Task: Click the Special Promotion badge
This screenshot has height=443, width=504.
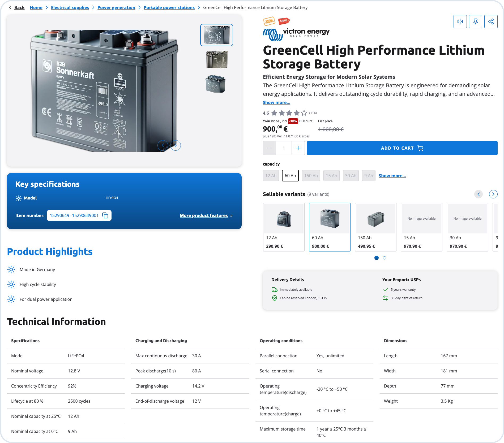Action: (269, 21)
